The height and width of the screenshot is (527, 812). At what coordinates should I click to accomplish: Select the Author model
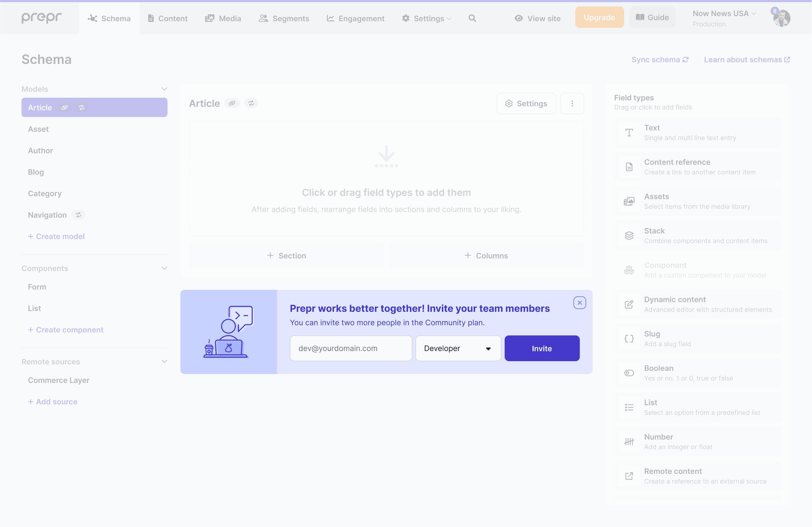94,151
